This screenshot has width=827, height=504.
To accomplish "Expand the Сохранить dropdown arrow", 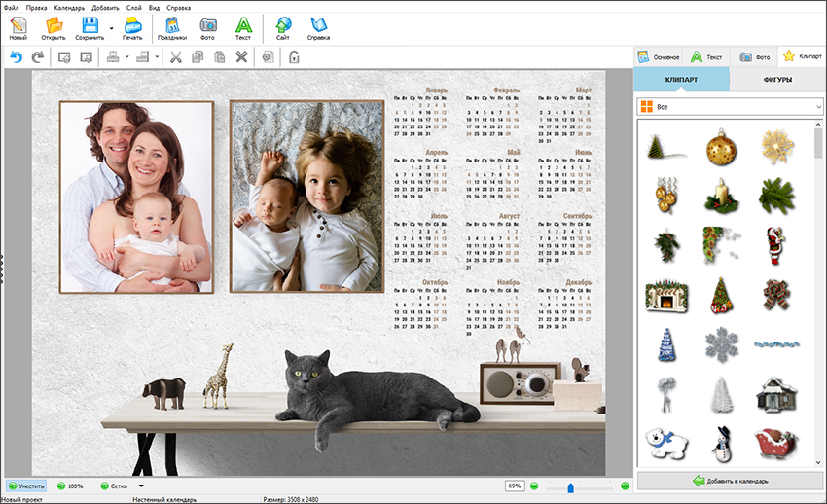I will [111, 28].
